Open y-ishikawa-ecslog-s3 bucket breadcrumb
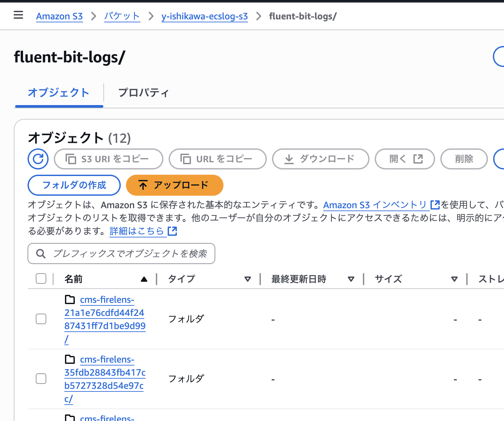Image resolution: width=504 pixels, height=421 pixels. (205, 16)
